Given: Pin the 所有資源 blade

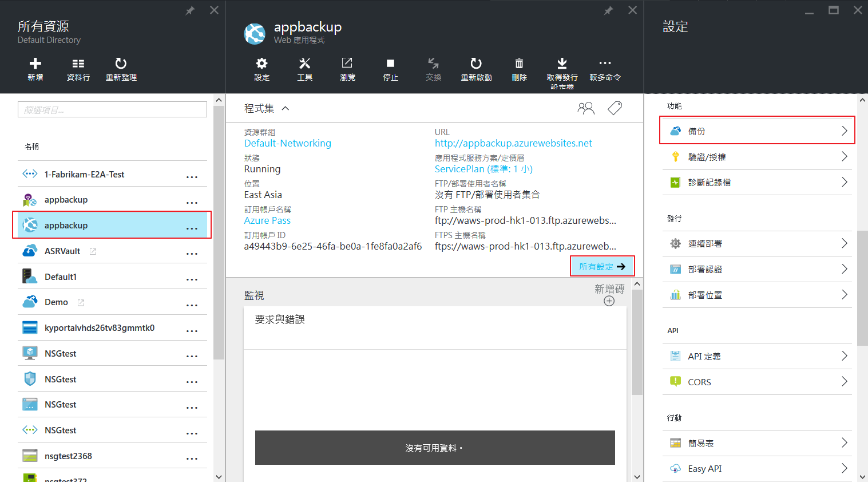Looking at the screenshot, I should coord(190,10).
